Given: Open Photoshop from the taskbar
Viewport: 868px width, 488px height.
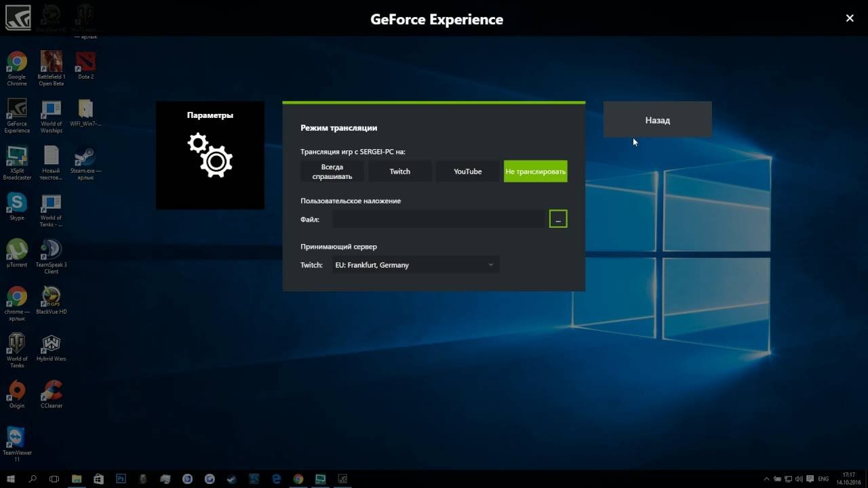Looking at the screenshot, I should click(121, 479).
